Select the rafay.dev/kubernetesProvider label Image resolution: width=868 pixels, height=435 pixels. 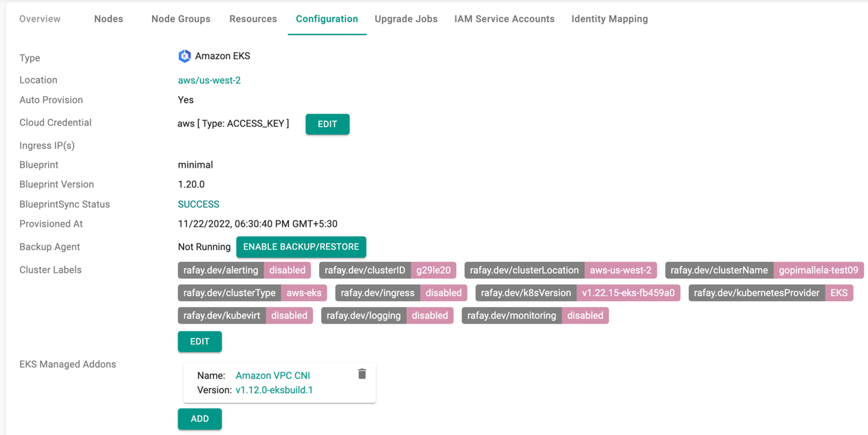757,293
